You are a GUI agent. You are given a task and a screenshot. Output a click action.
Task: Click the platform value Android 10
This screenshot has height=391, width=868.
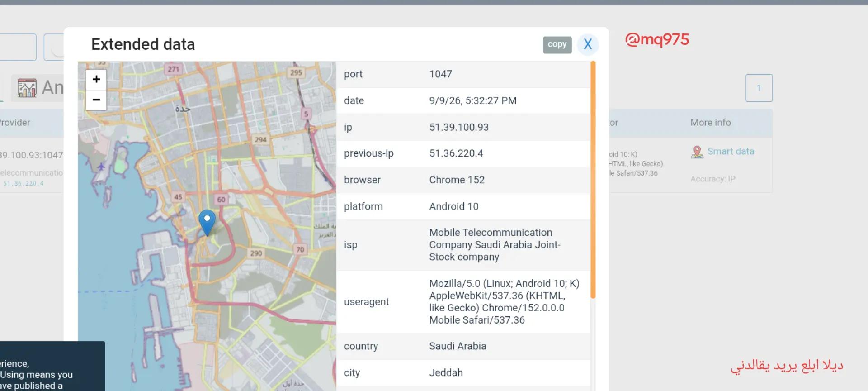(x=454, y=206)
